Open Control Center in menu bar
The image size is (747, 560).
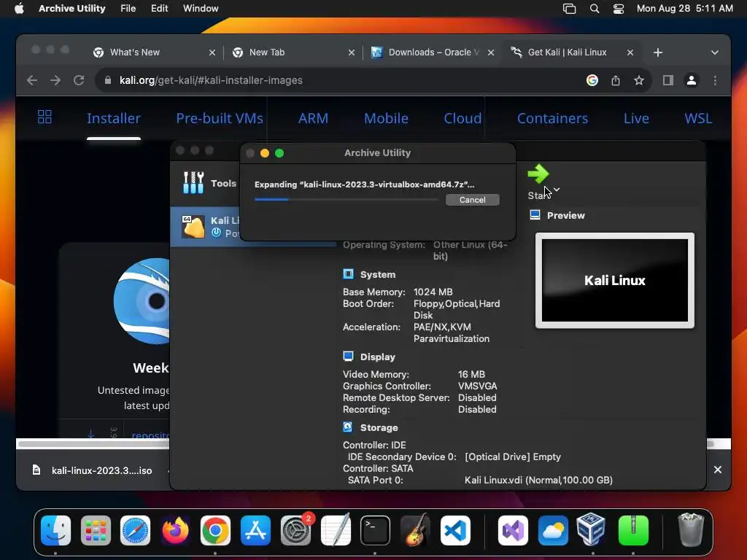pyautogui.click(x=619, y=9)
